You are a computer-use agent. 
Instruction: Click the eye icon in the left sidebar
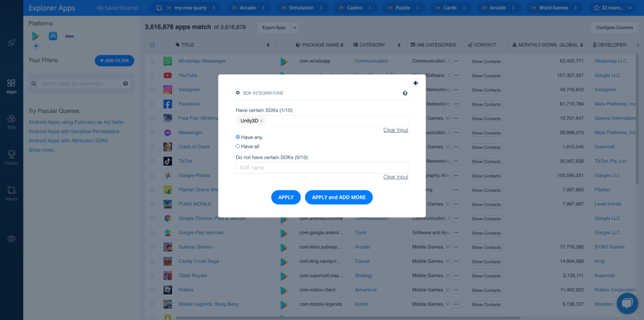pos(12,239)
